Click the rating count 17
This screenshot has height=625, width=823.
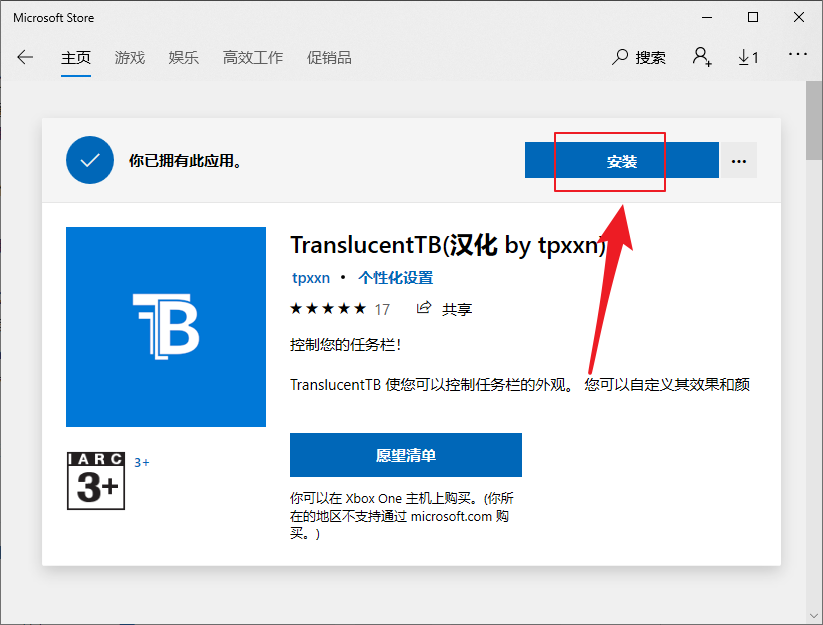coord(382,310)
